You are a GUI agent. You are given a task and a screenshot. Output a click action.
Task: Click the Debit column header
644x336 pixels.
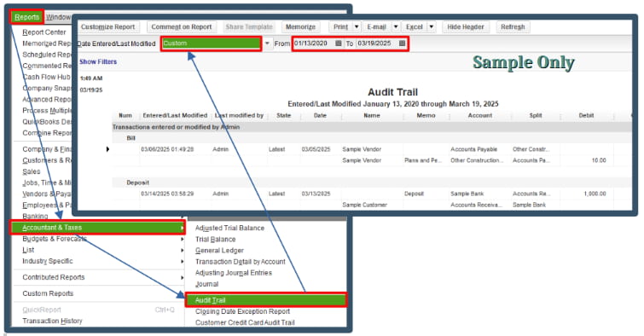[x=586, y=115]
